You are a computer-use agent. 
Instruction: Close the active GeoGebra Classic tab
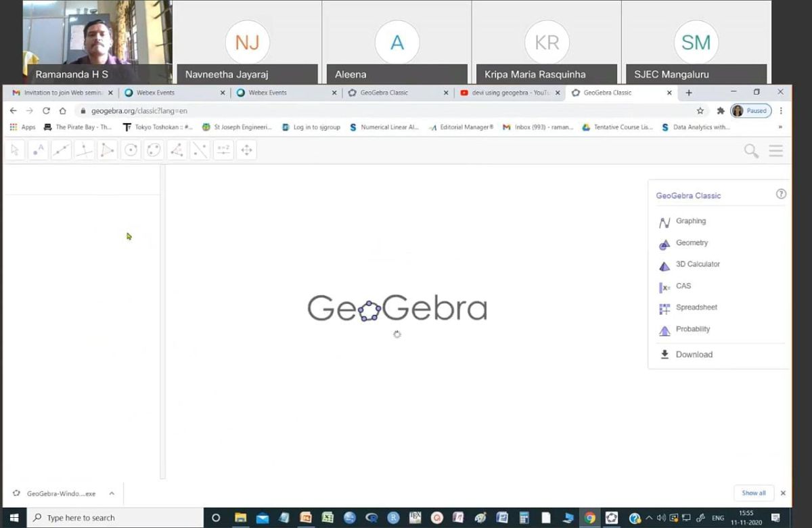click(x=669, y=93)
